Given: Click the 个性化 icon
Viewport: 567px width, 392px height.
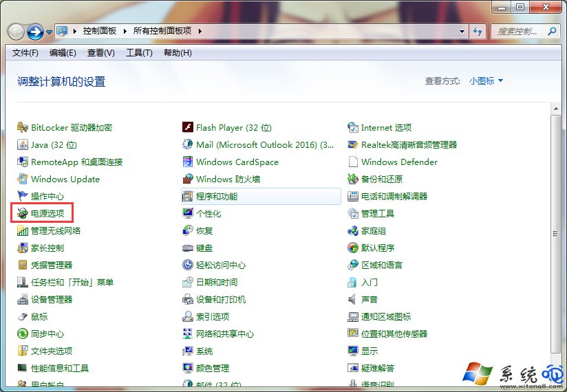Looking at the screenshot, I should (188, 213).
